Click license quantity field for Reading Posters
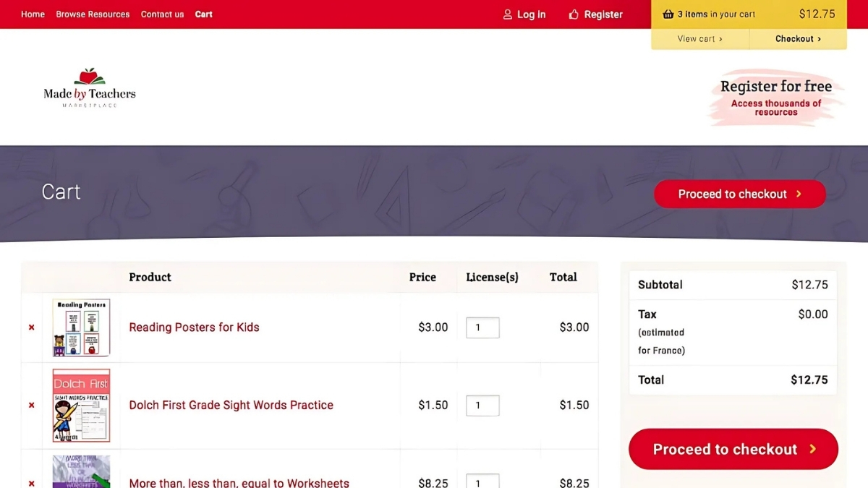 (482, 328)
